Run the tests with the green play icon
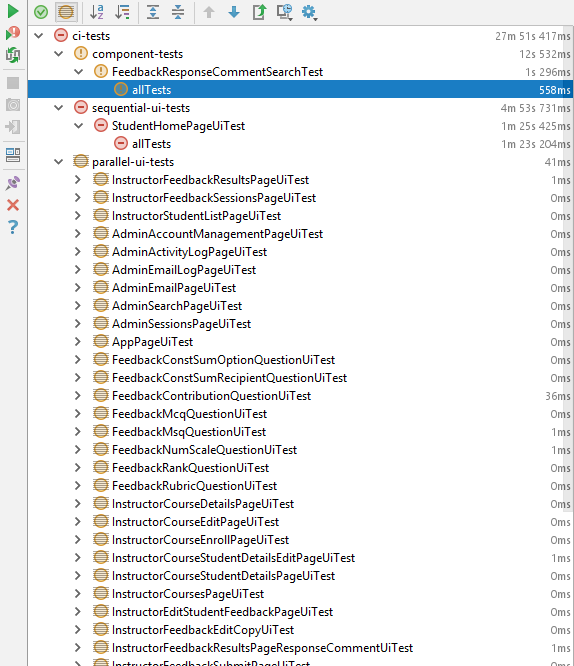This screenshot has height=666, width=574. click(13, 11)
